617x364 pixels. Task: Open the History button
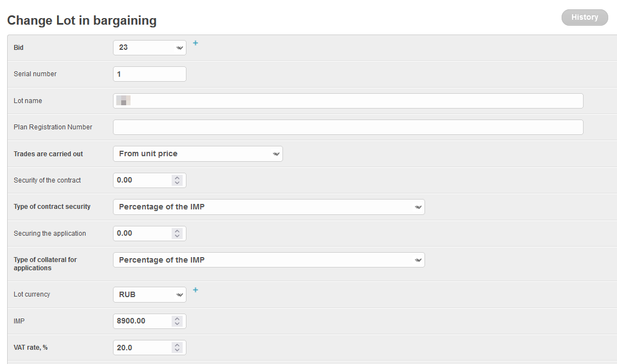tap(585, 18)
